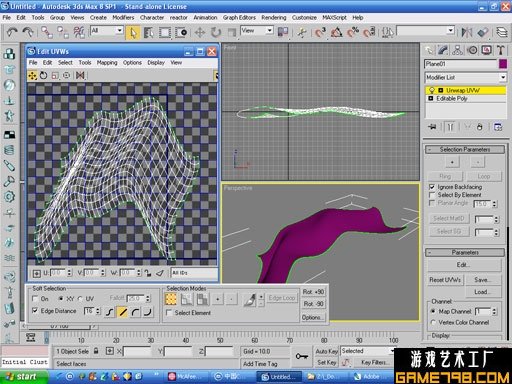Click the purple object color swatch

[x=503, y=64]
